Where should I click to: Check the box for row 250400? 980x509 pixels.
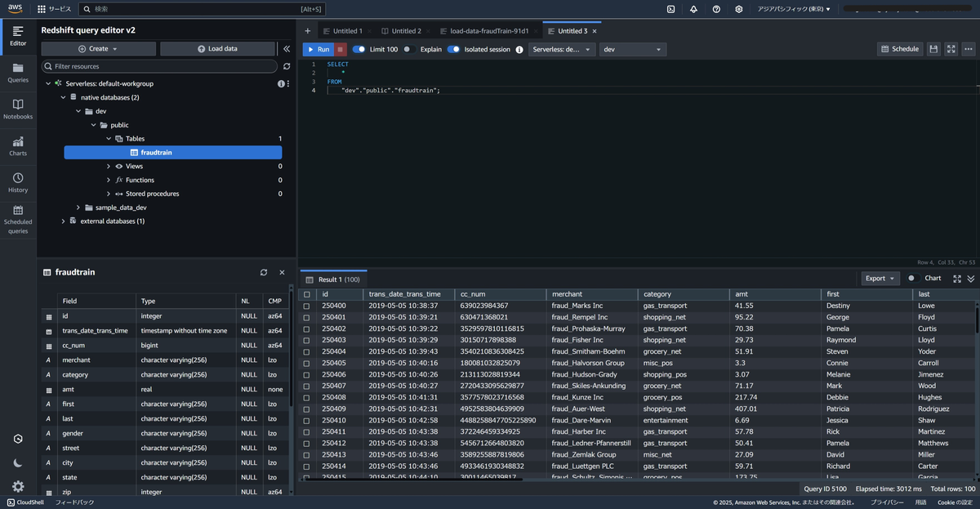pos(307,306)
